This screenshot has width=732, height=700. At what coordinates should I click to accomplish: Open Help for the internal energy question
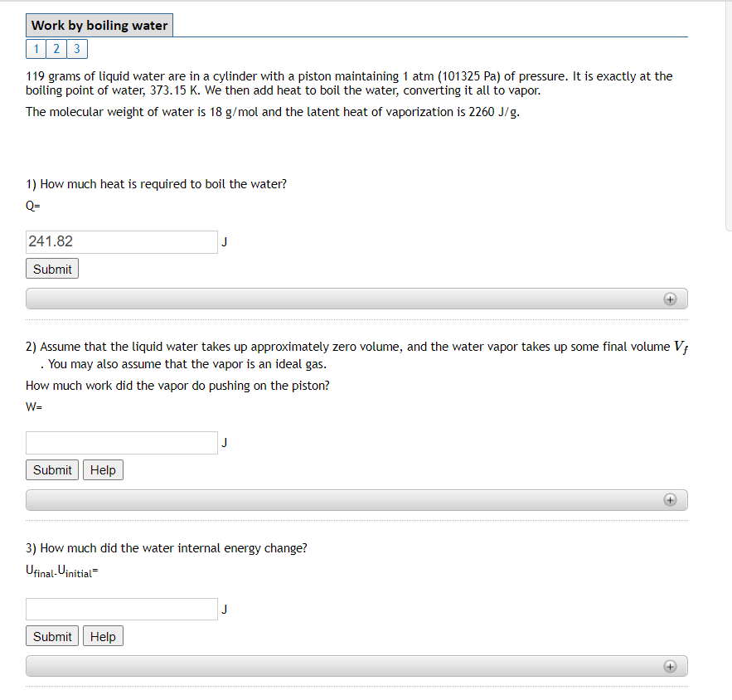click(x=103, y=635)
